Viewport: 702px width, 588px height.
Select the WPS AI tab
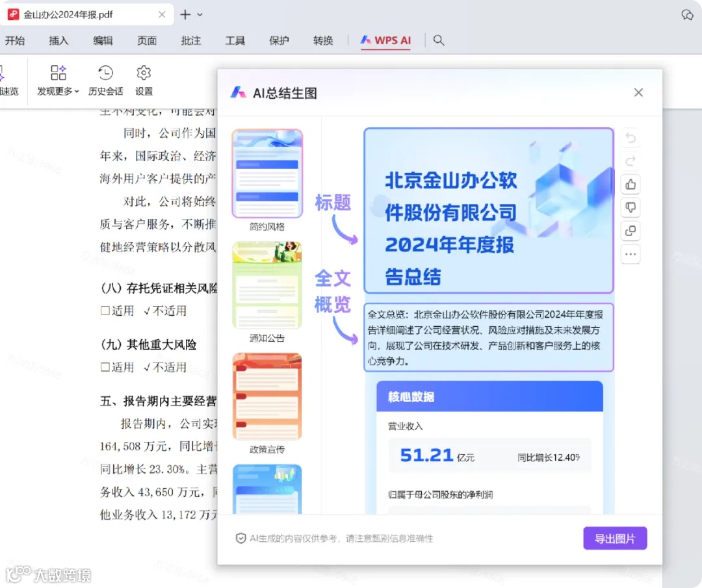(x=385, y=41)
